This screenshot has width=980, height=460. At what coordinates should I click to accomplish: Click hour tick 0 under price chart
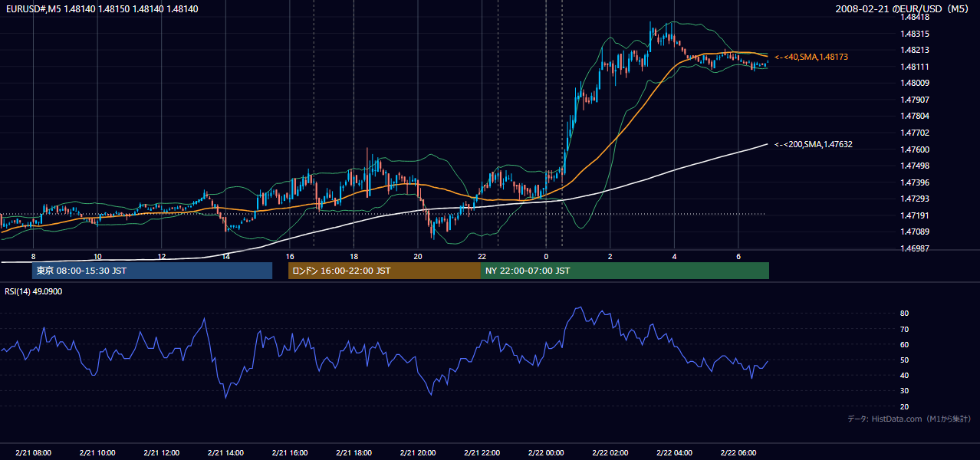pyautogui.click(x=546, y=256)
